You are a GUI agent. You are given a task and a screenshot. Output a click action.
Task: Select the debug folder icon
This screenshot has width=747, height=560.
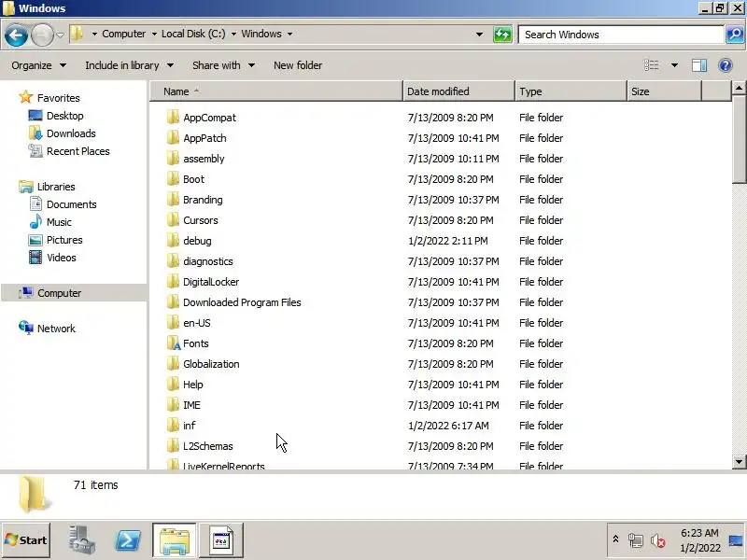[x=173, y=240]
